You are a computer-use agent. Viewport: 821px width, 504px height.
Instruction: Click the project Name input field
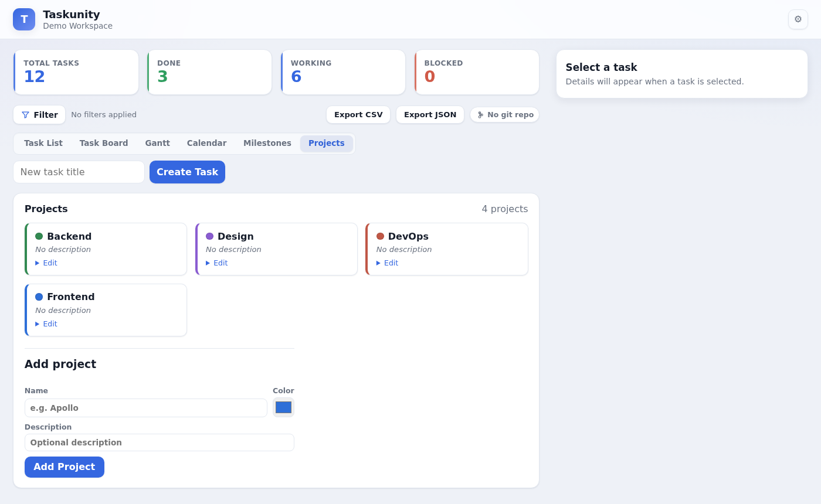pyautogui.click(x=146, y=408)
